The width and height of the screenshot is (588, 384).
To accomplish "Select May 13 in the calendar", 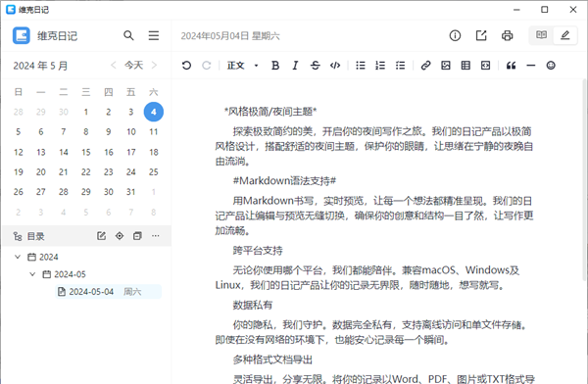I will pyautogui.click(x=41, y=152).
